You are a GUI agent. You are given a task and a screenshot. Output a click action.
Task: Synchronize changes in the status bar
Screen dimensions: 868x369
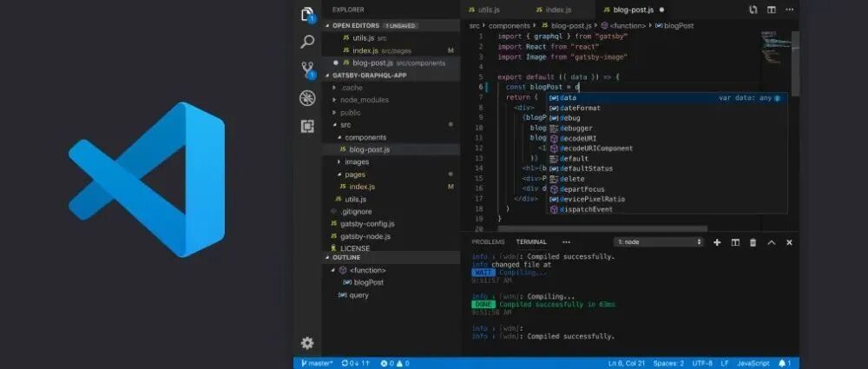coord(355,364)
